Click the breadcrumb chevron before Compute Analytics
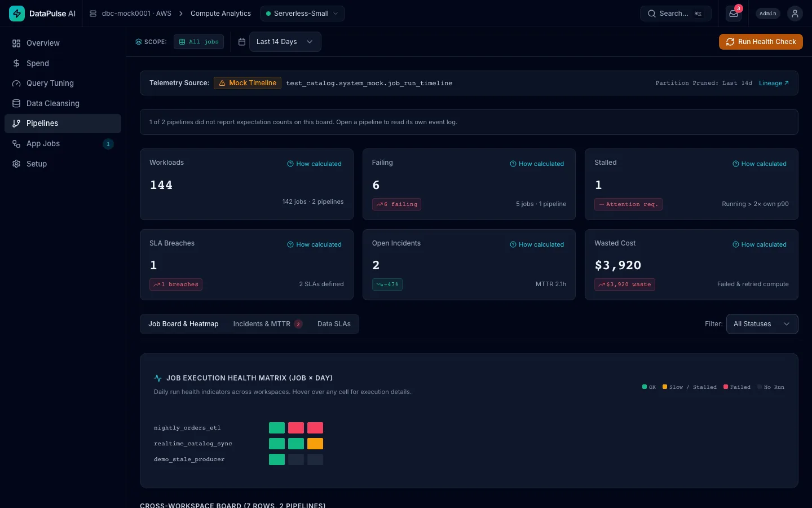Image resolution: width=812 pixels, height=508 pixels. pos(181,14)
